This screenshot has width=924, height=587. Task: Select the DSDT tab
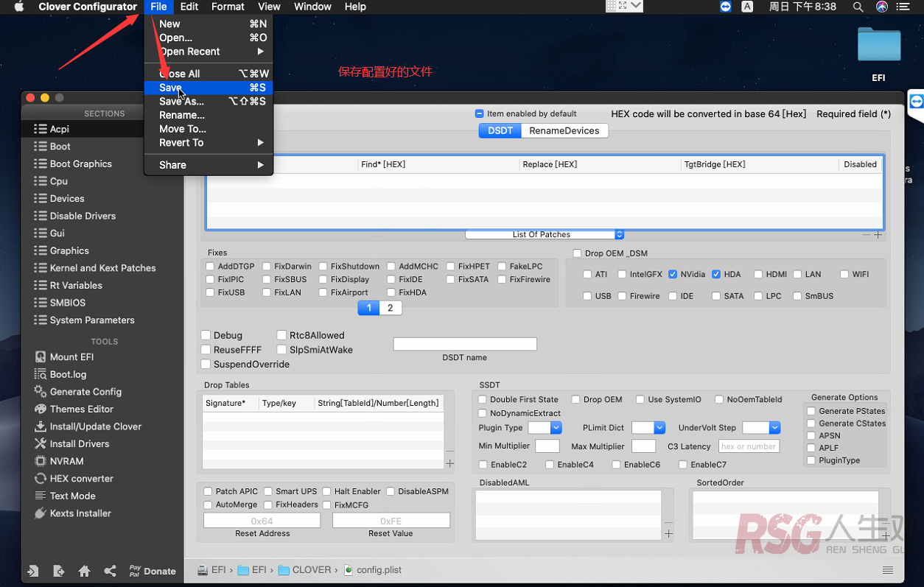[x=500, y=130]
